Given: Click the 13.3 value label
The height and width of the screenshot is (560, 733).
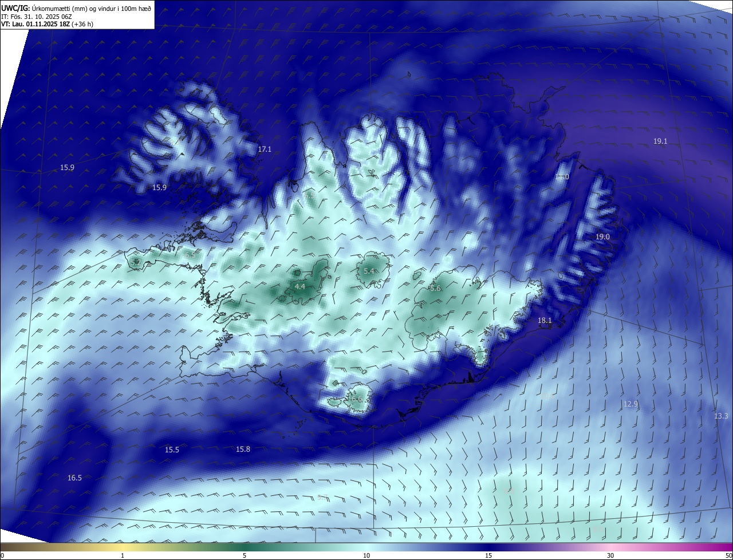Looking at the screenshot, I should 721,416.
